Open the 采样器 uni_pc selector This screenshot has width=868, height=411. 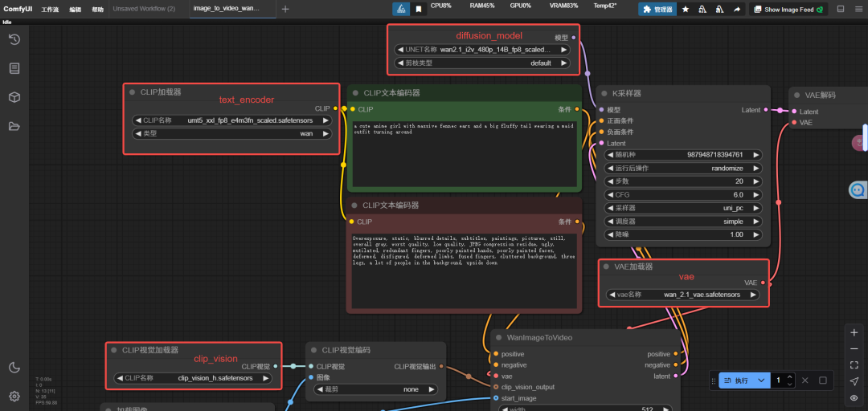682,208
